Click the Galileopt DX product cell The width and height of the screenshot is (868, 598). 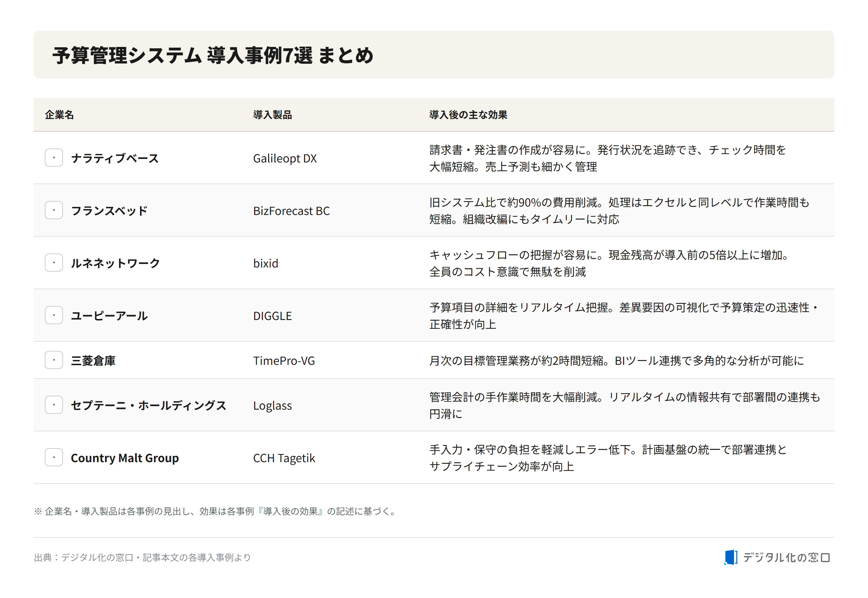(x=285, y=159)
